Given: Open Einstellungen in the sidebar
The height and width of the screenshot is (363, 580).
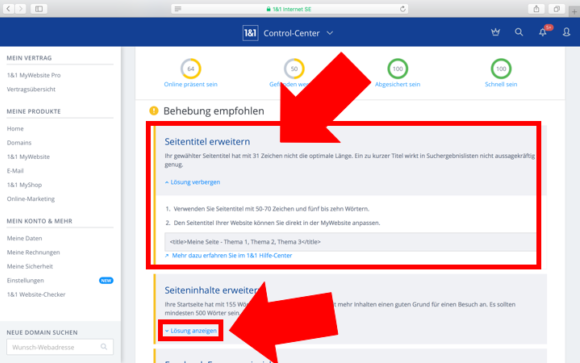Looking at the screenshot, I should point(25,280).
